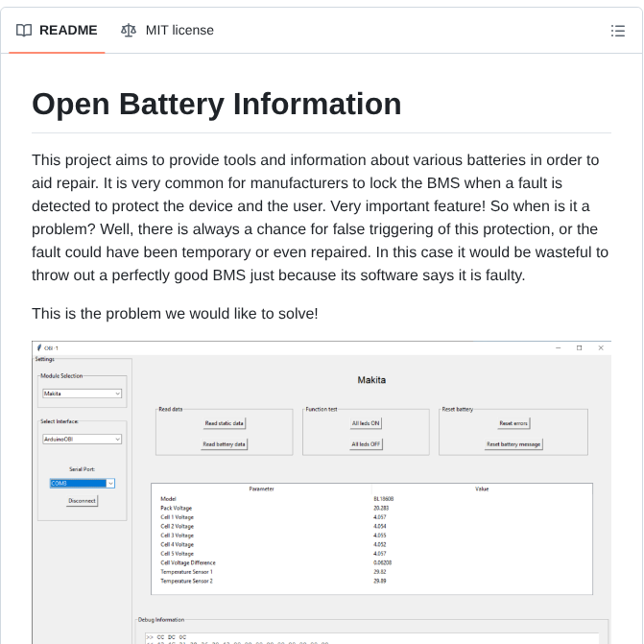Select the Temperature Sensor 2 row
The height and width of the screenshot is (644, 644).
click(371, 582)
